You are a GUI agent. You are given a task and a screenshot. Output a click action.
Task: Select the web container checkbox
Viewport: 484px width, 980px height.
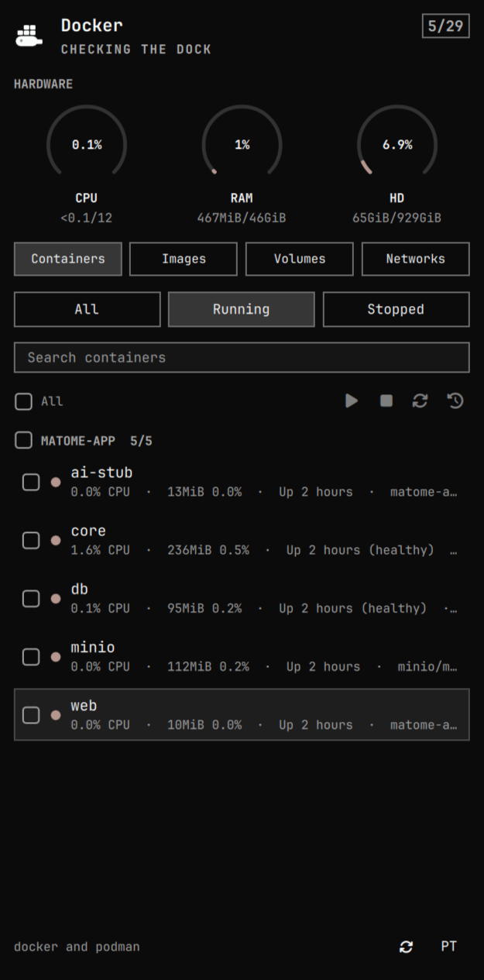click(x=31, y=715)
